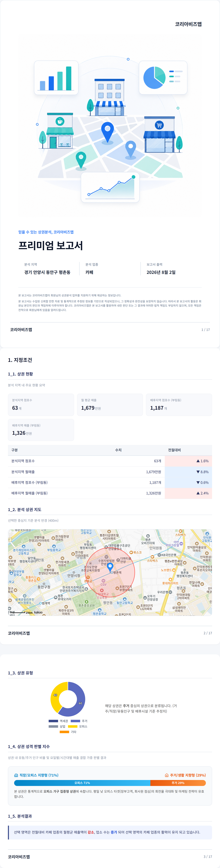Click the 배후지역 점포수 1,187 개 summary card

click(x=179, y=405)
